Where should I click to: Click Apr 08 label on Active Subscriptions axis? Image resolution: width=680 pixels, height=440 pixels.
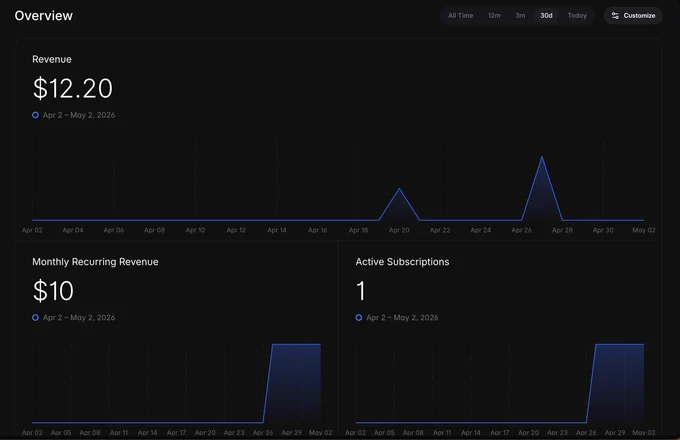coord(413,433)
